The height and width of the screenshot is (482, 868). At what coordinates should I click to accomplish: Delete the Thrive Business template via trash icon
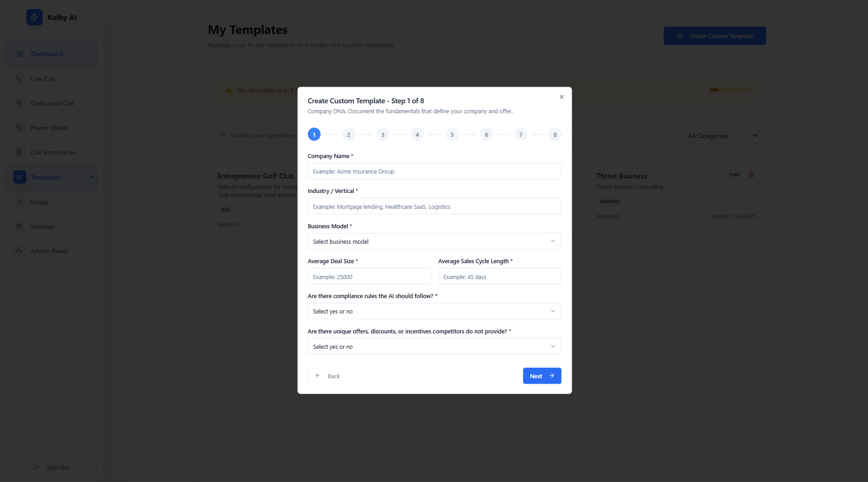(751, 174)
